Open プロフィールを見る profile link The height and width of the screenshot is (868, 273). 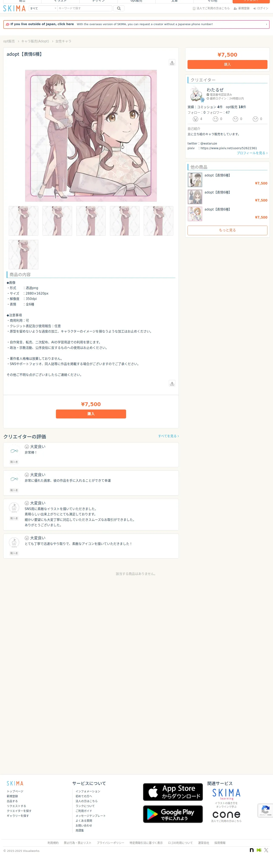point(252,153)
